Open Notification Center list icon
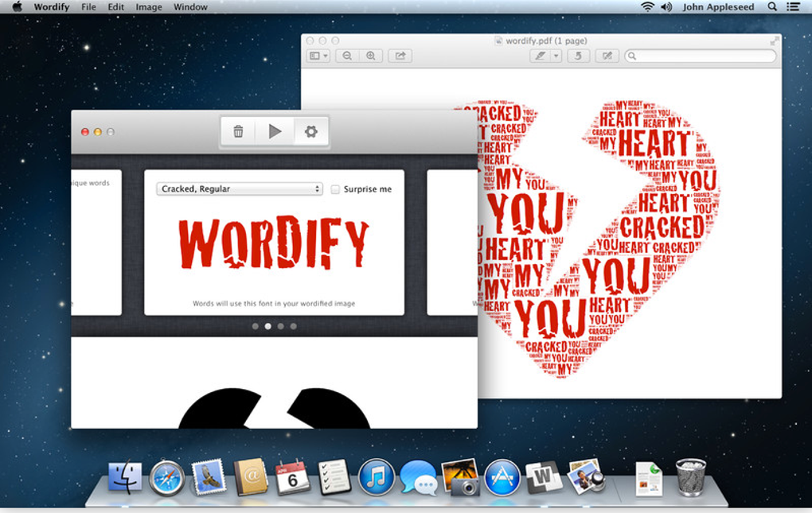The width and height of the screenshot is (812, 513). point(793,6)
